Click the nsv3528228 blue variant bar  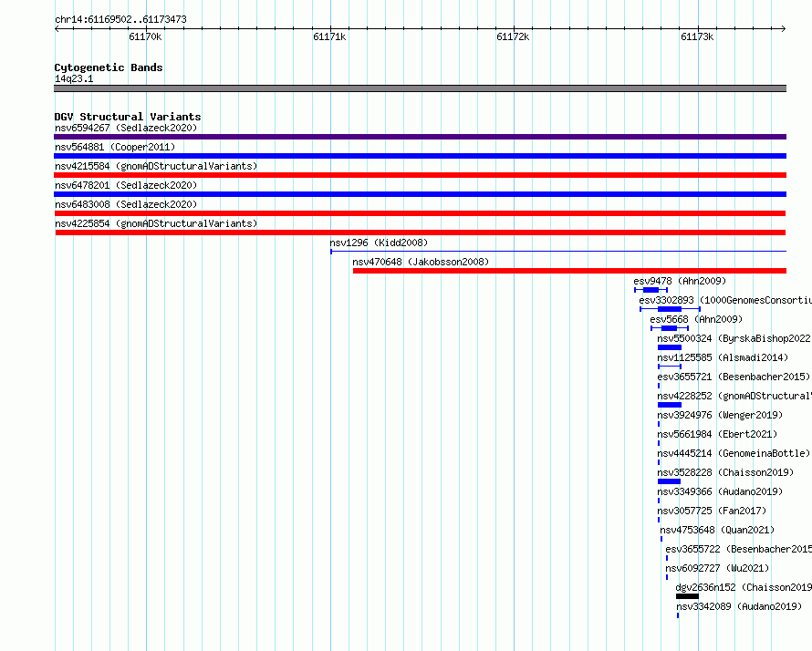669,481
